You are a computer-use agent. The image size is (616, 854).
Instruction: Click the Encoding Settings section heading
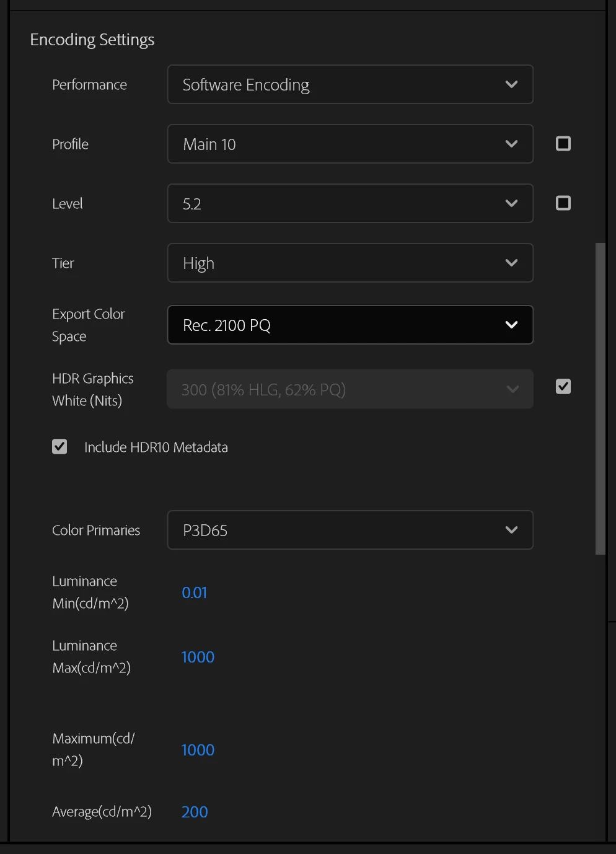click(x=92, y=40)
